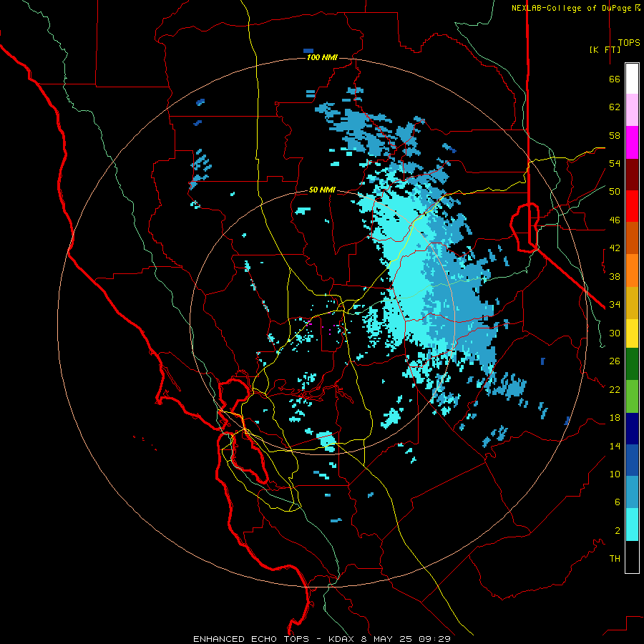Click the legend value 58
644x644 pixels.
[615, 135]
